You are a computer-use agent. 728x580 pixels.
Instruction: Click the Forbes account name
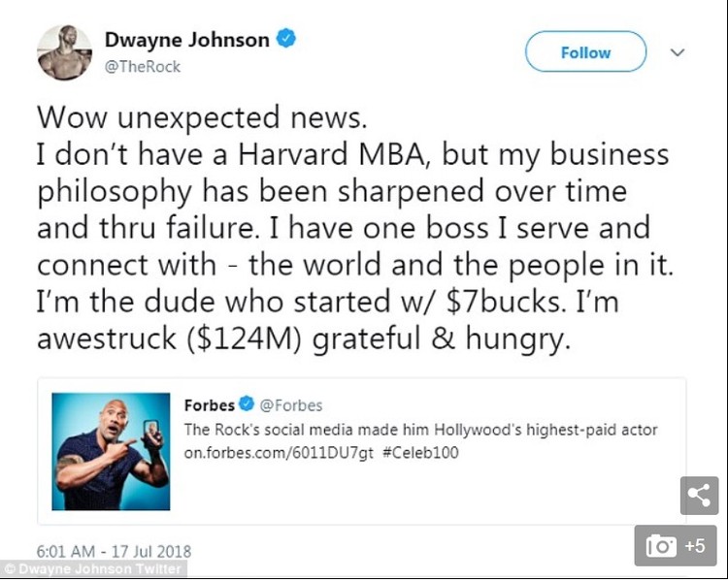209,405
